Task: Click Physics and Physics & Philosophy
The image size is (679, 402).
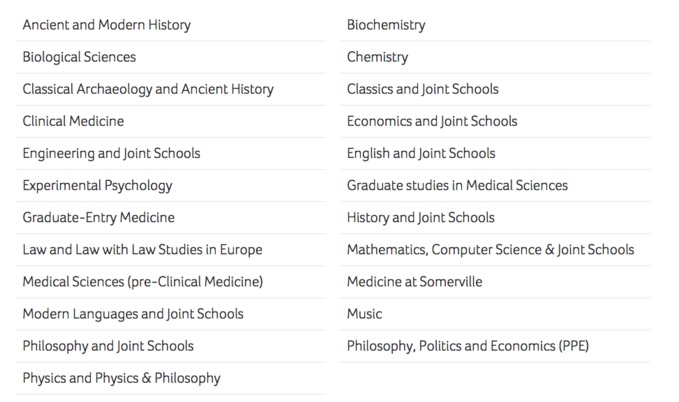Action: click(x=122, y=378)
